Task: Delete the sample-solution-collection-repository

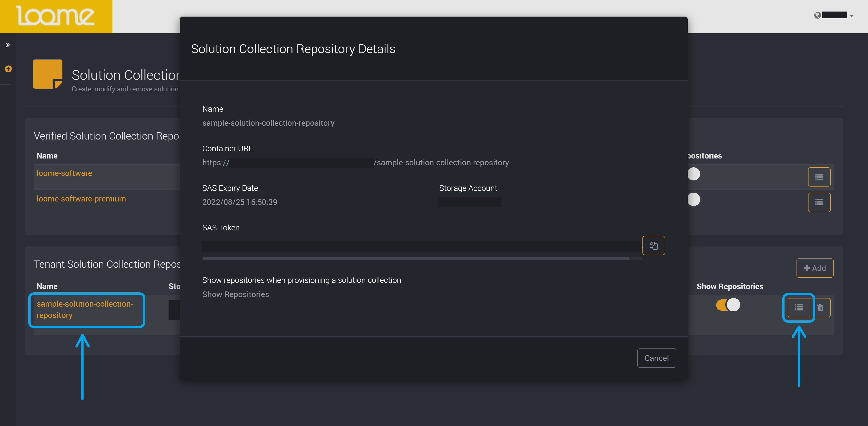Action: pyautogui.click(x=820, y=308)
